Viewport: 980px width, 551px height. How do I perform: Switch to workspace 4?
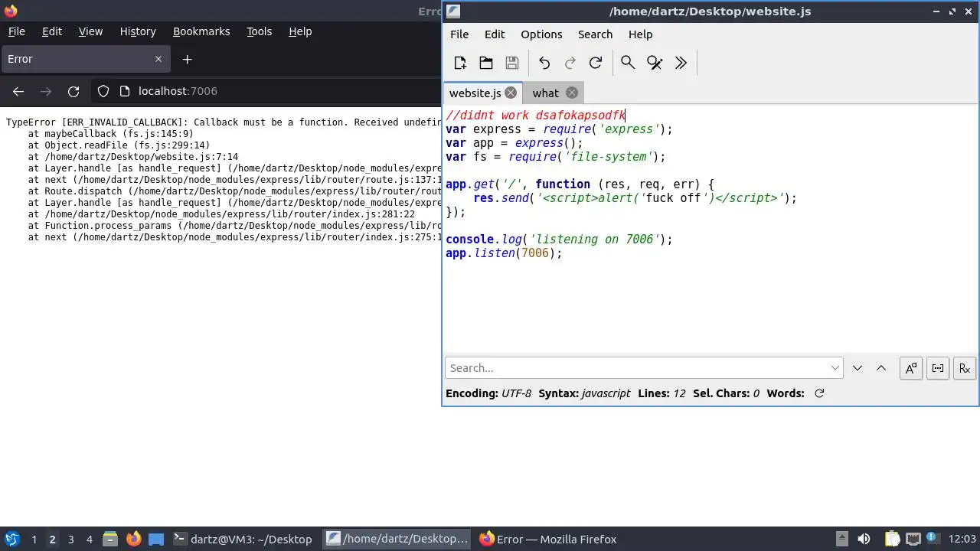[x=89, y=540]
